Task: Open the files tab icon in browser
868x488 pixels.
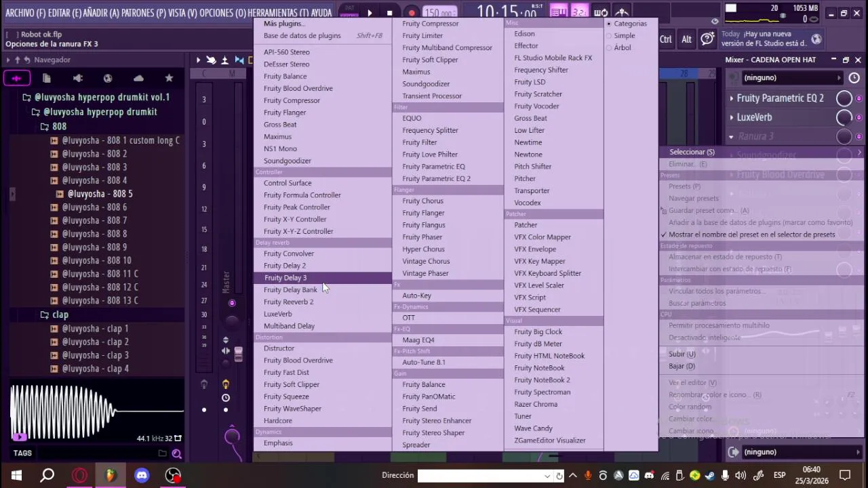Action: coord(47,78)
